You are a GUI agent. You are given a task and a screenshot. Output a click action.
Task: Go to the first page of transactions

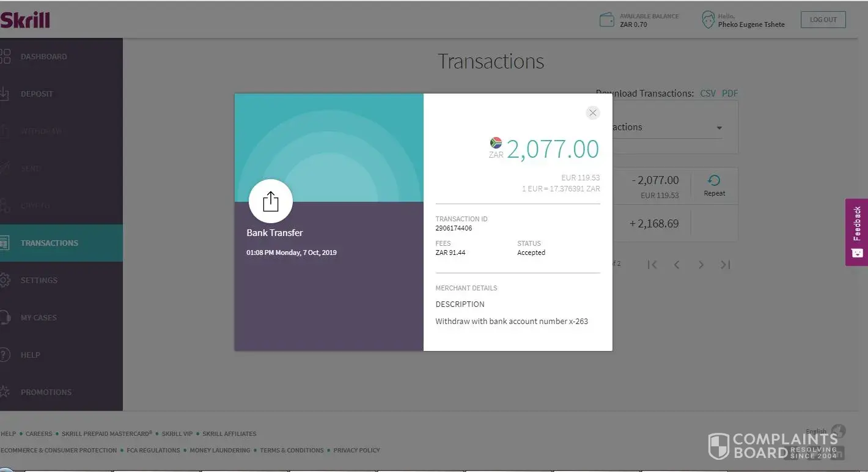pyautogui.click(x=652, y=265)
